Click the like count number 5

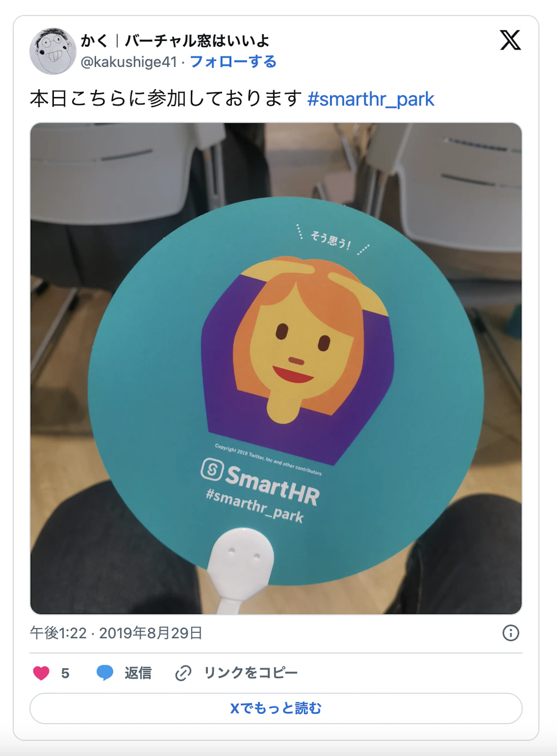tap(65, 673)
